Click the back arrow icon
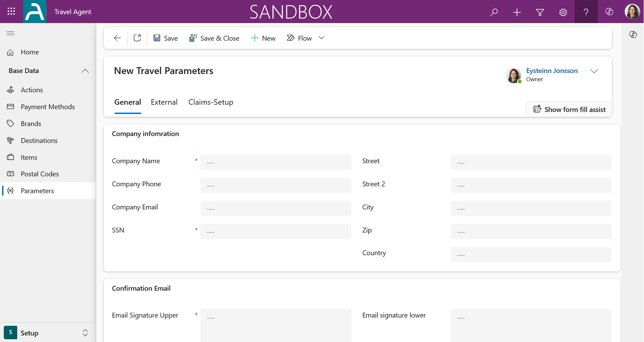 [x=117, y=38]
